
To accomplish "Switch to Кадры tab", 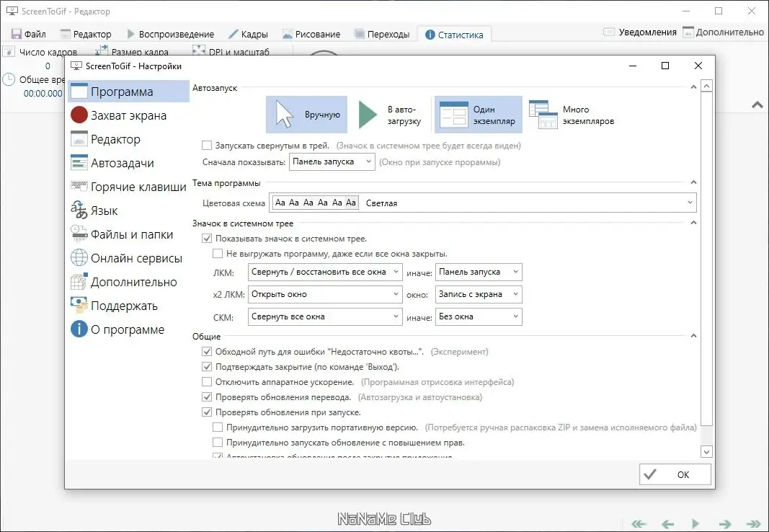I will coord(248,34).
